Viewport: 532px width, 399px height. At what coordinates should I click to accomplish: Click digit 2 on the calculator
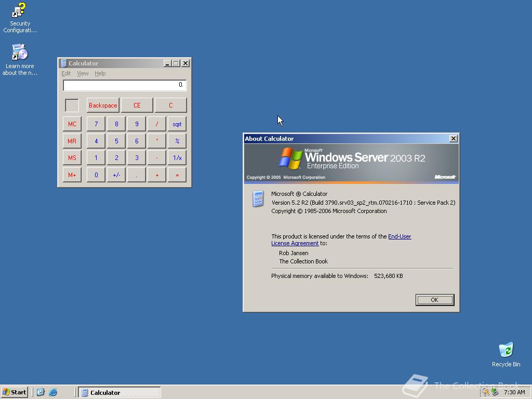pyautogui.click(x=116, y=158)
